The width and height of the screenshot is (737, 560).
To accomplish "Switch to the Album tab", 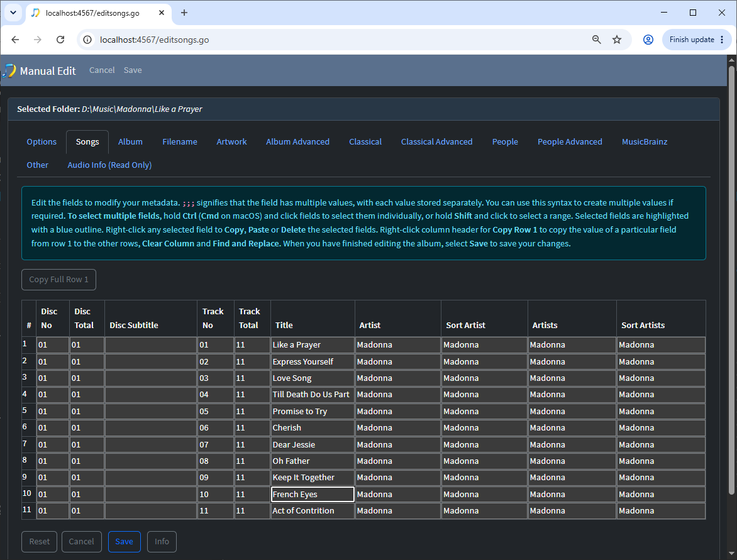I will pos(130,142).
